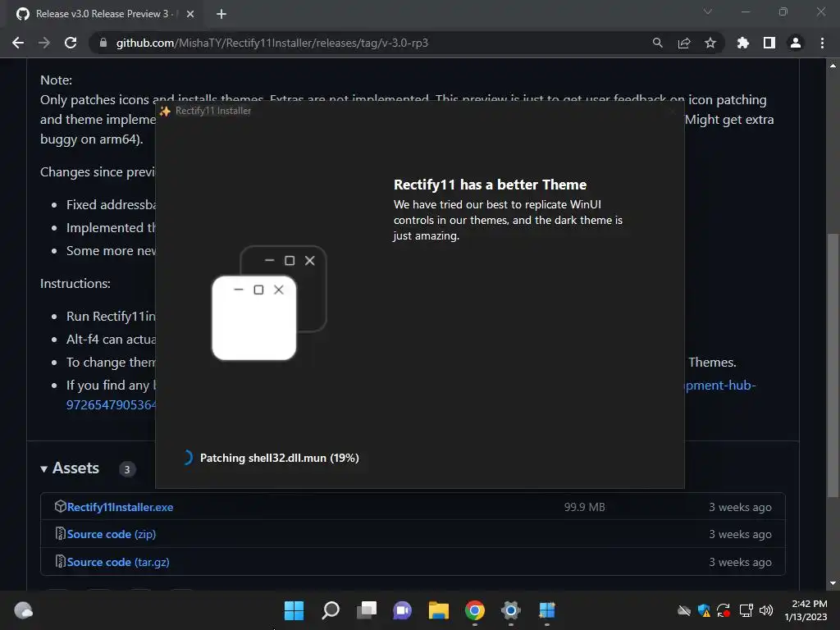Download Source code (tar.gz)
This screenshot has height=630, width=840.
click(118, 562)
